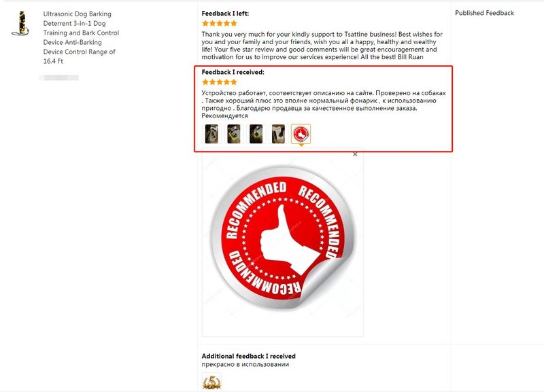Image resolution: width=544 pixels, height=392 pixels.
Task: Click the blurred buyer name under product
Action: click(59, 77)
